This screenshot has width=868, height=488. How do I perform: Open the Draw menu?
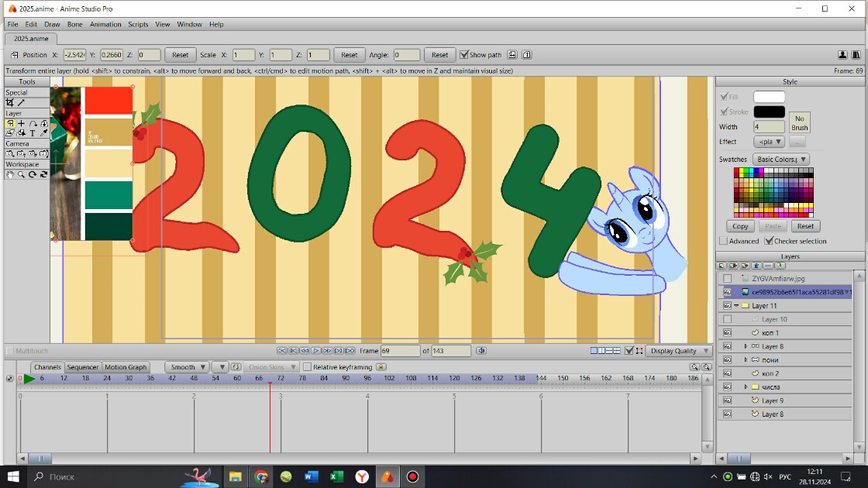coord(52,24)
